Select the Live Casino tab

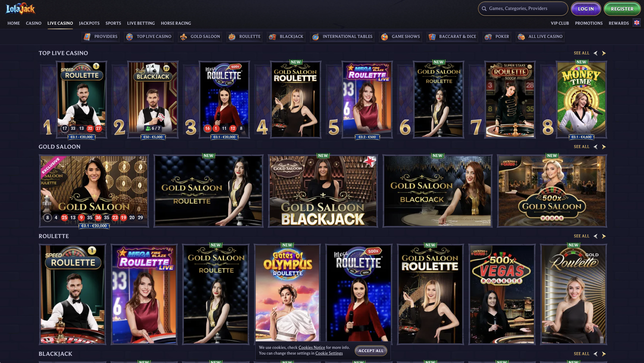click(60, 23)
